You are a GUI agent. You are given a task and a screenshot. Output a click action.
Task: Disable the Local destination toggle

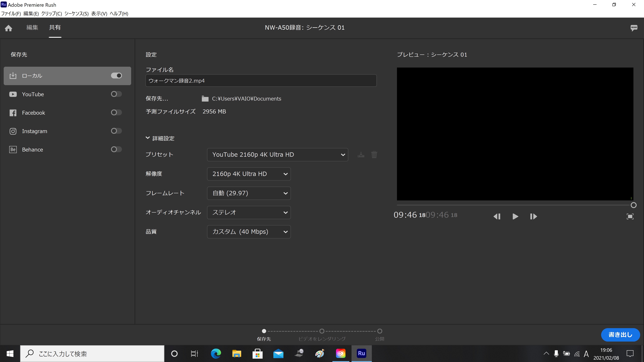(x=116, y=76)
